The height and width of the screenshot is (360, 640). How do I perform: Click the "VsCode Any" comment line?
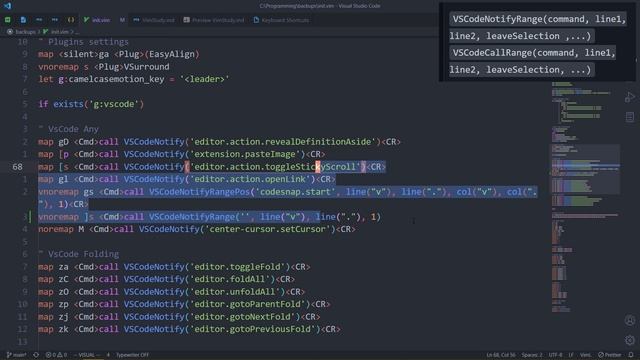click(x=68, y=129)
